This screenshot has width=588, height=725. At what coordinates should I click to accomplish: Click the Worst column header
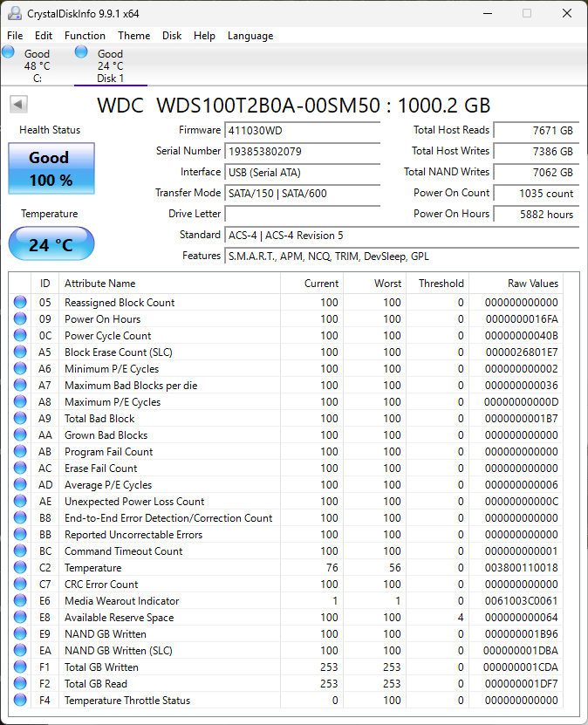click(x=374, y=283)
